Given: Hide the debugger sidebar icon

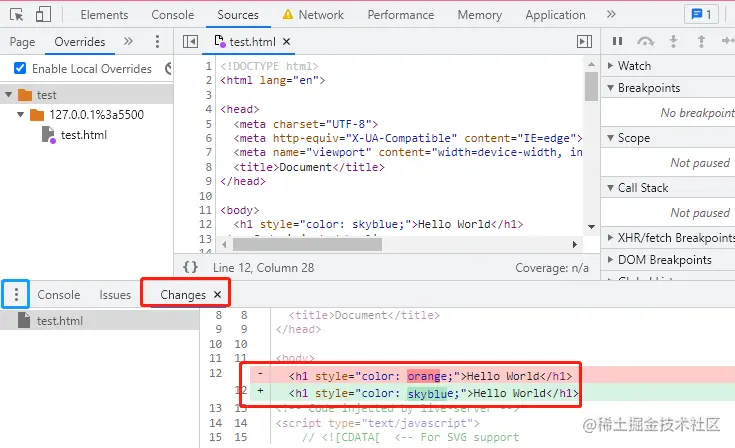Looking at the screenshot, I should click(x=584, y=42).
